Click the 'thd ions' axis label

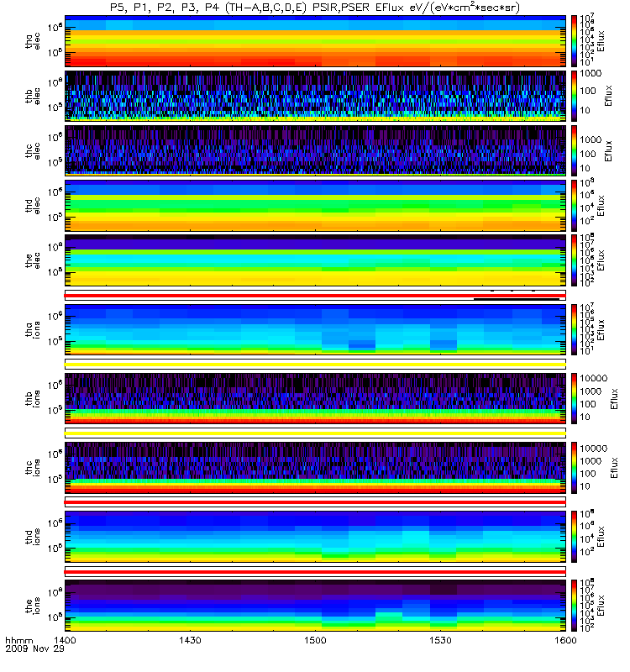click(33, 537)
